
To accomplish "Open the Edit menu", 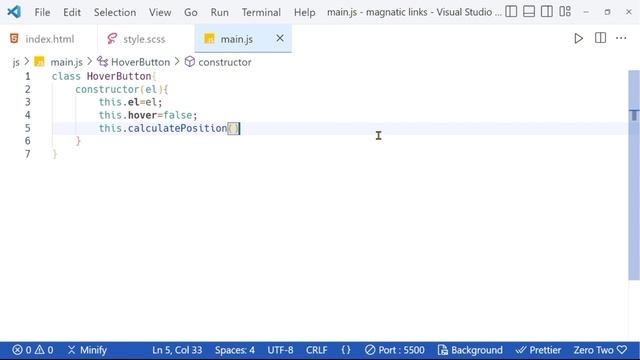I will 72,12.
